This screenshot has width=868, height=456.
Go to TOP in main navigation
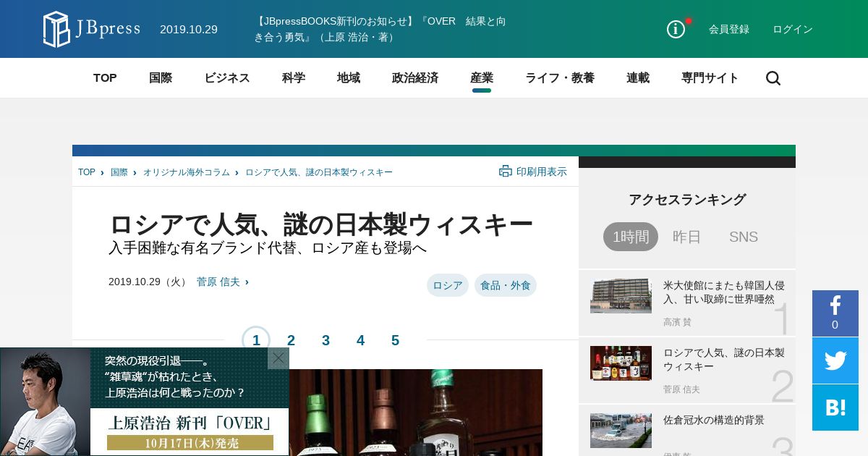click(x=105, y=78)
